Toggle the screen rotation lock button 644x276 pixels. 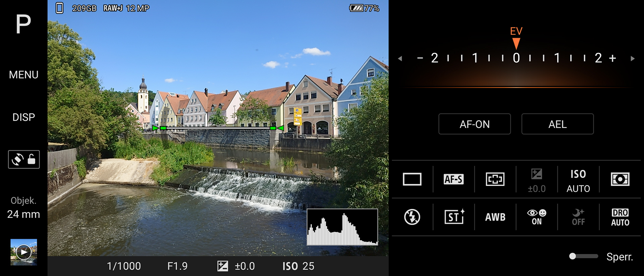click(24, 159)
